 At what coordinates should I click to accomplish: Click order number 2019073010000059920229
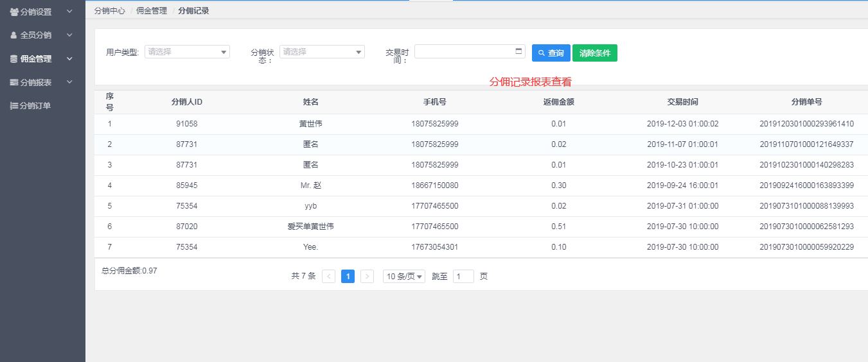pos(807,247)
